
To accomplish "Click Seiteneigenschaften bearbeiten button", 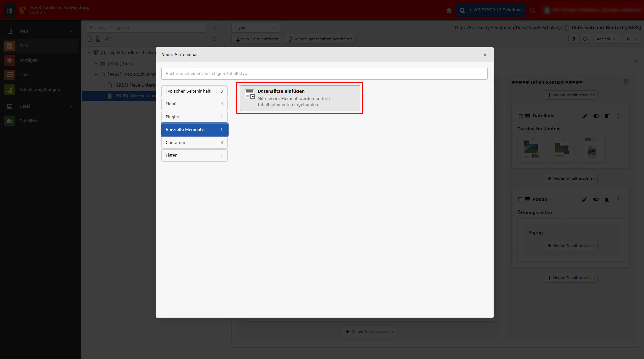I will tap(320, 39).
